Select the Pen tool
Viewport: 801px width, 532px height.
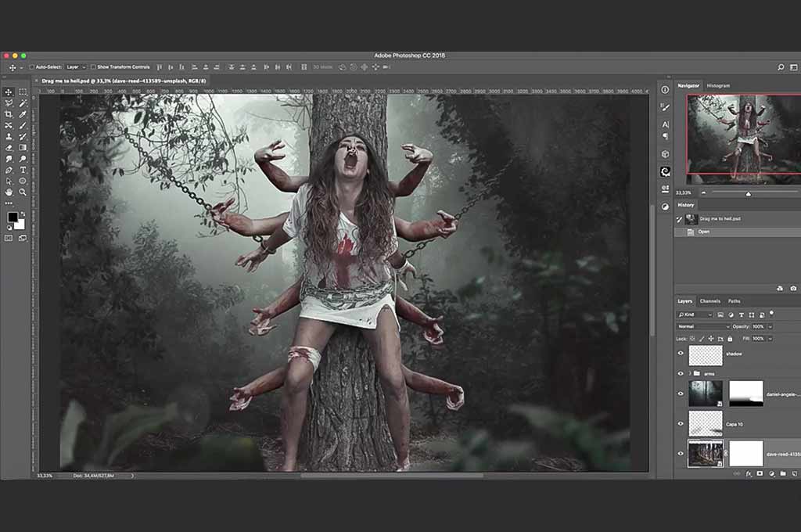(x=9, y=171)
